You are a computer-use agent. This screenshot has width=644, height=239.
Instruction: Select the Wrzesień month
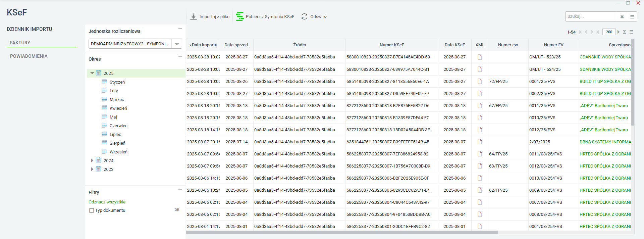pos(118,152)
